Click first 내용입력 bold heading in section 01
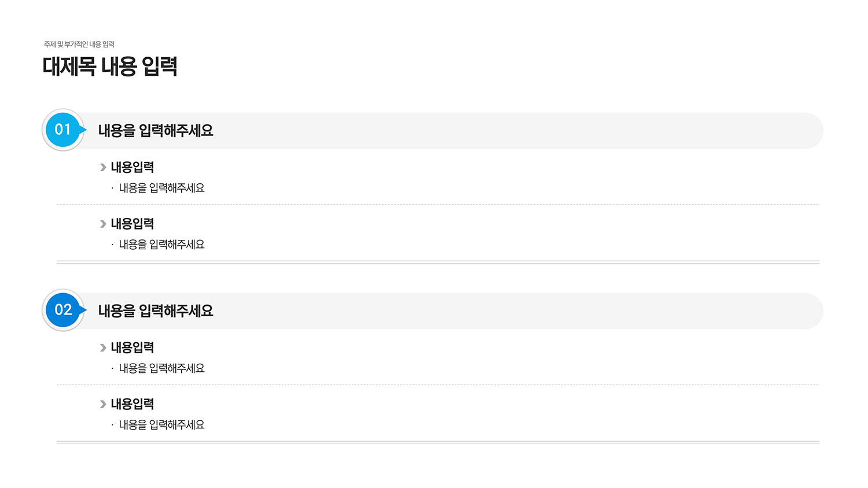This screenshot has width=868, height=488. pyautogui.click(x=133, y=167)
